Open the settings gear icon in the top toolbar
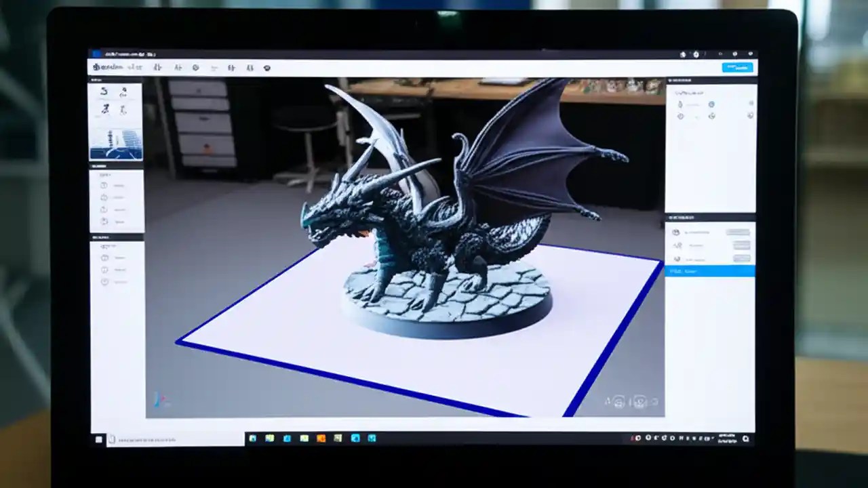The height and width of the screenshot is (488, 868). click(x=196, y=68)
